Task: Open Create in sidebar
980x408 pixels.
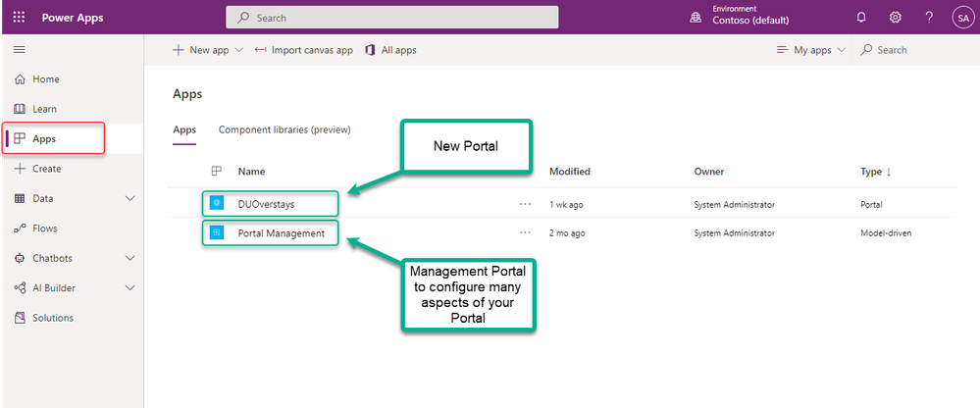Action: [72, 169]
